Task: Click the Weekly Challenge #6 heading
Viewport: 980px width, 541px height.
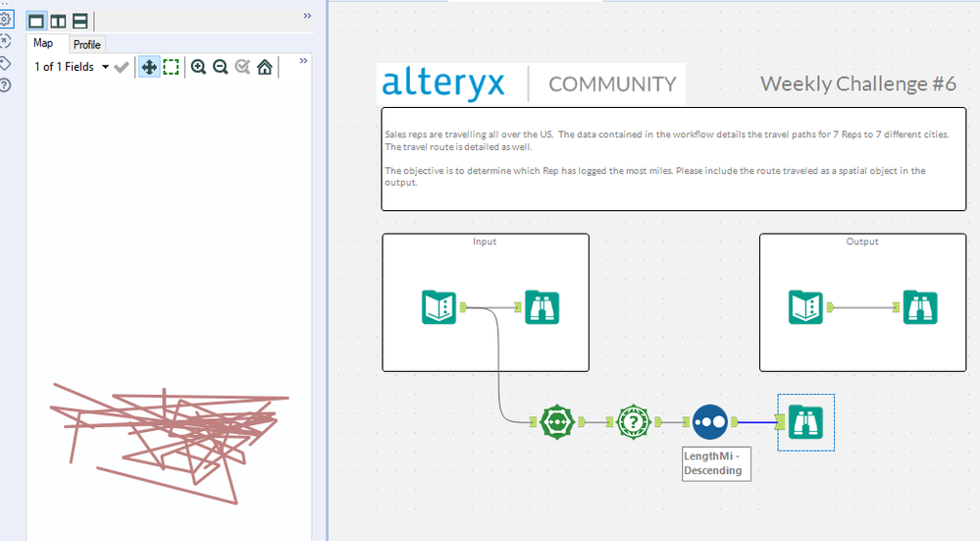Action: (857, 83)
